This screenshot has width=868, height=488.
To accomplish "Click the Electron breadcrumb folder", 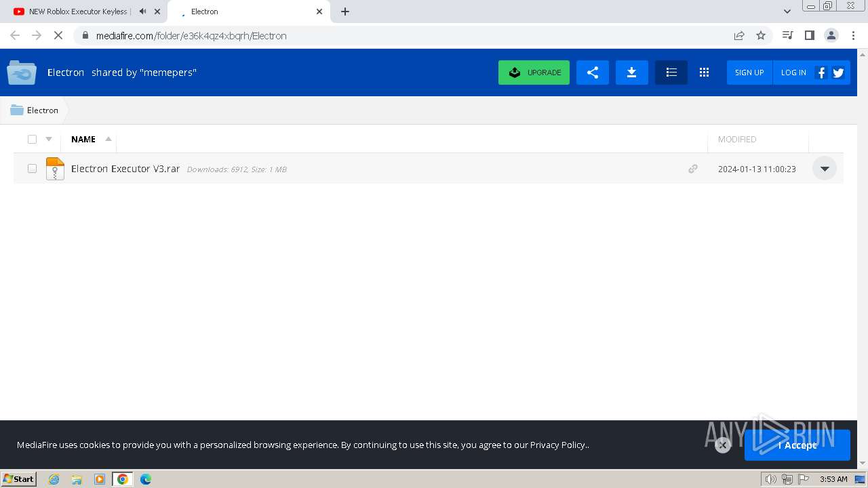I will [35, 110].
